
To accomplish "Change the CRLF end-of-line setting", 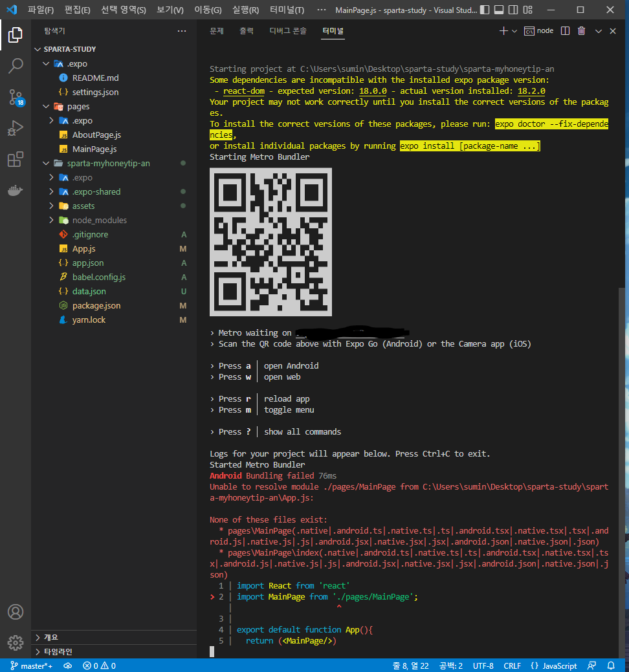I will coord(512,666).
